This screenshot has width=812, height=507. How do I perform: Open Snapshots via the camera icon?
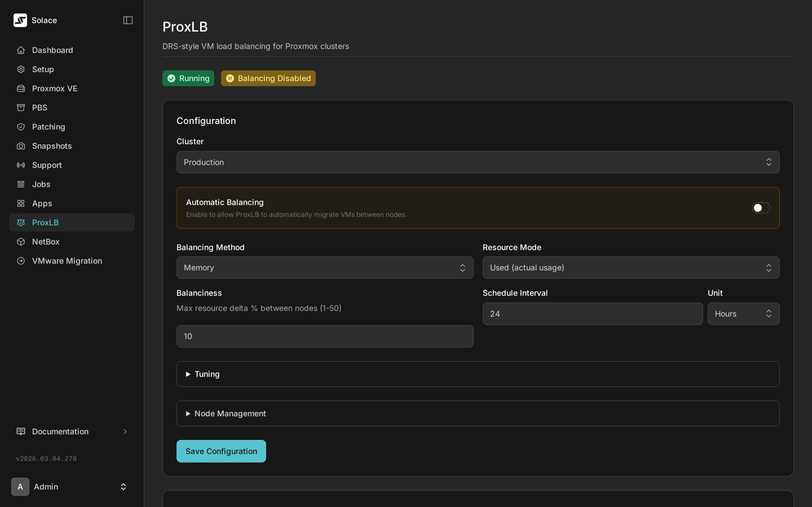pyautogui.click(x=21, y=146)
